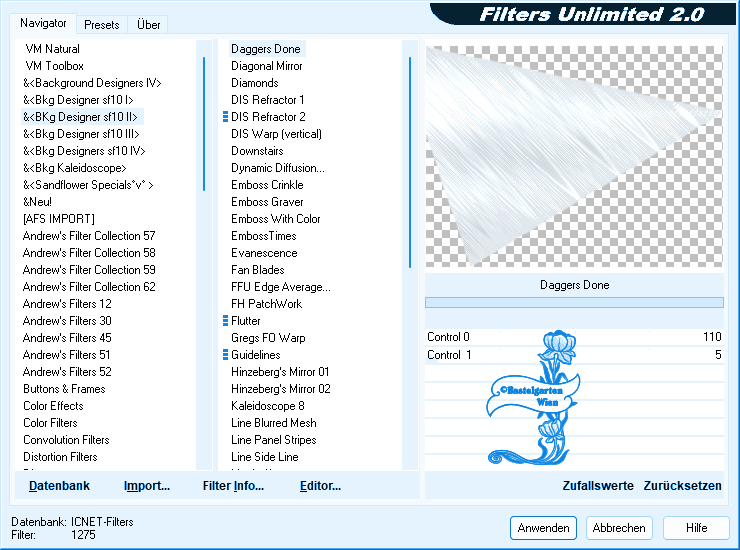Open the Über tab
Viewport: 740px width, 550px height.
click(x=148, y=25)
